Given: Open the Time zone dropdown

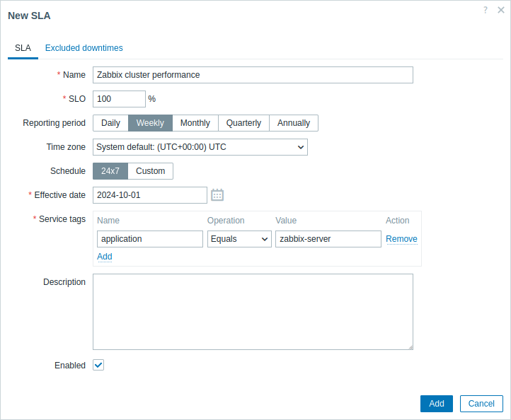Looking at the screenshot, I should click(200, 147).
